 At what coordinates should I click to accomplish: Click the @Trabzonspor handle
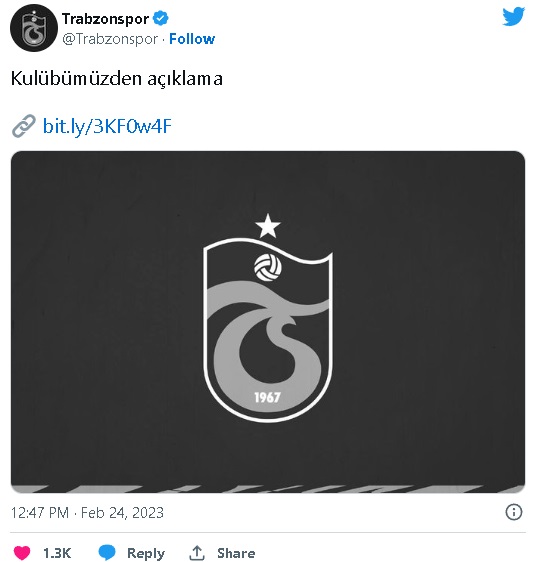pos(110,39)
